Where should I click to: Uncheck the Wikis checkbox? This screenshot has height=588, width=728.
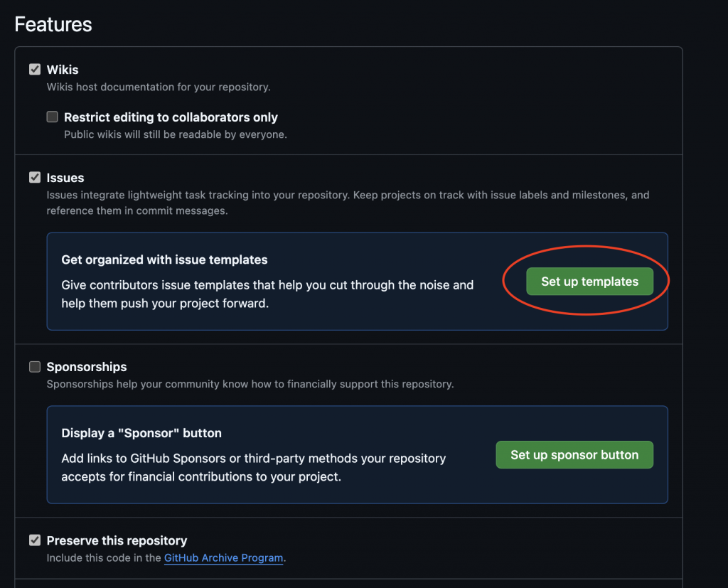pos(35,70)
